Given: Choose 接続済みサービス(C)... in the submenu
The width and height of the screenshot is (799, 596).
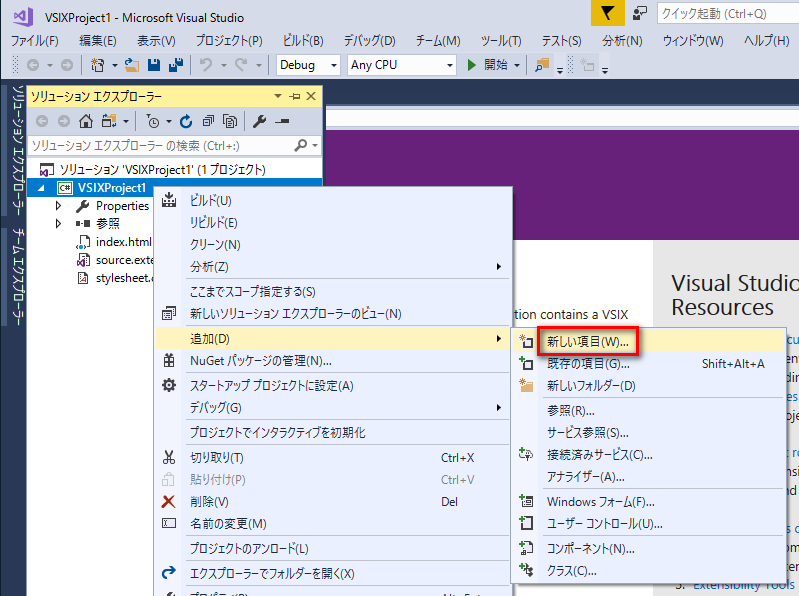Looking at the screenshot, I should 649,455.
